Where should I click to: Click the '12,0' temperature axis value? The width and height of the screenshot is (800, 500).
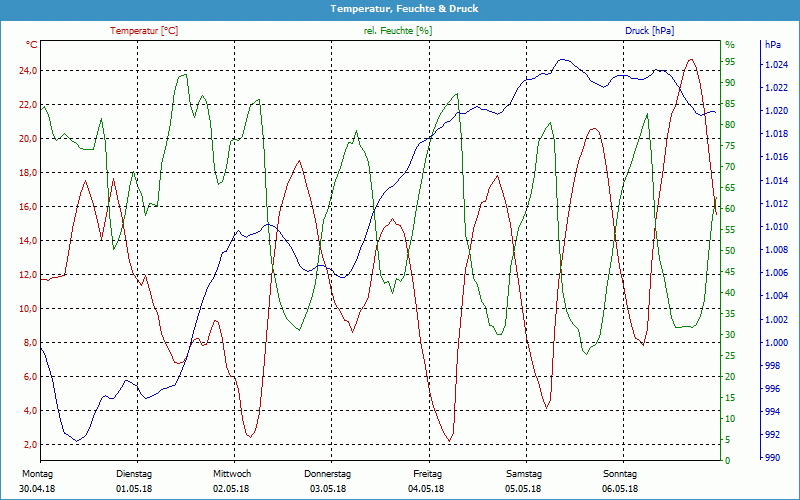(28, 274)
